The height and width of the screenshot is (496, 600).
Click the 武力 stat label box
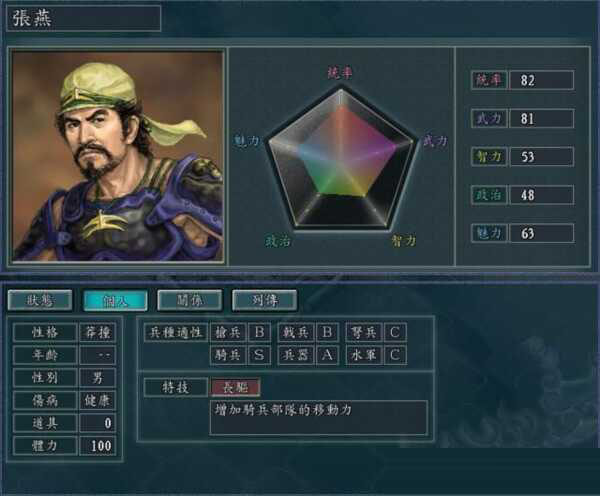click(489, 118)
